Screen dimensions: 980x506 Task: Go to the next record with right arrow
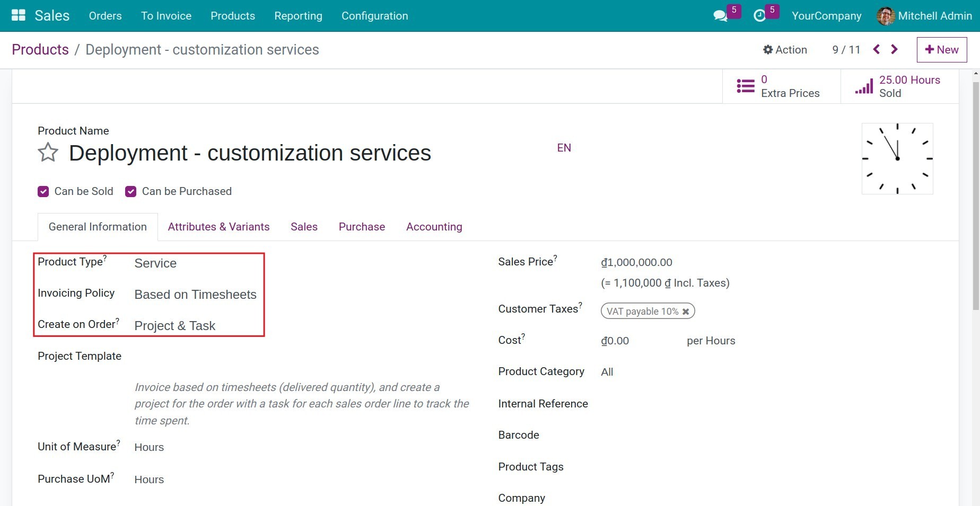[x=894, y=49]
